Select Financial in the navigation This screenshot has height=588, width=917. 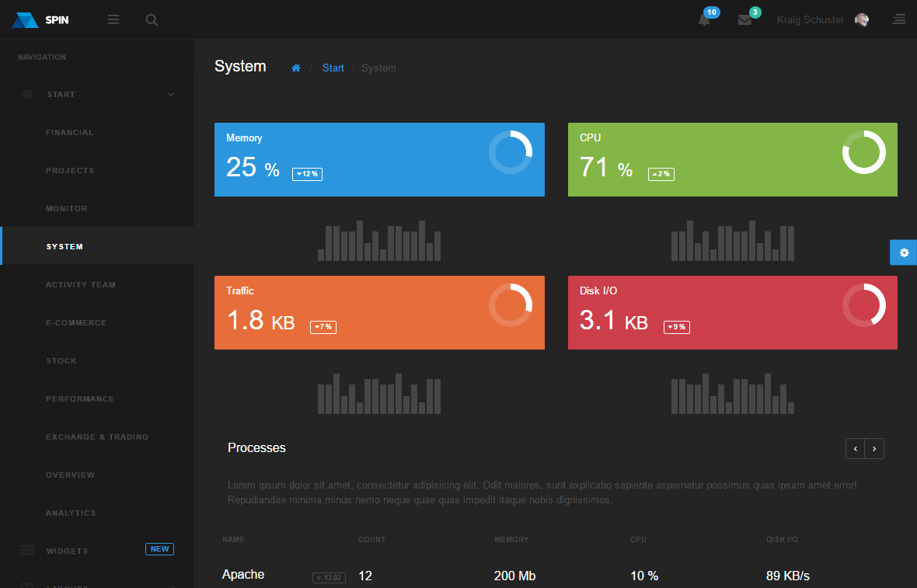pos(70,133)
